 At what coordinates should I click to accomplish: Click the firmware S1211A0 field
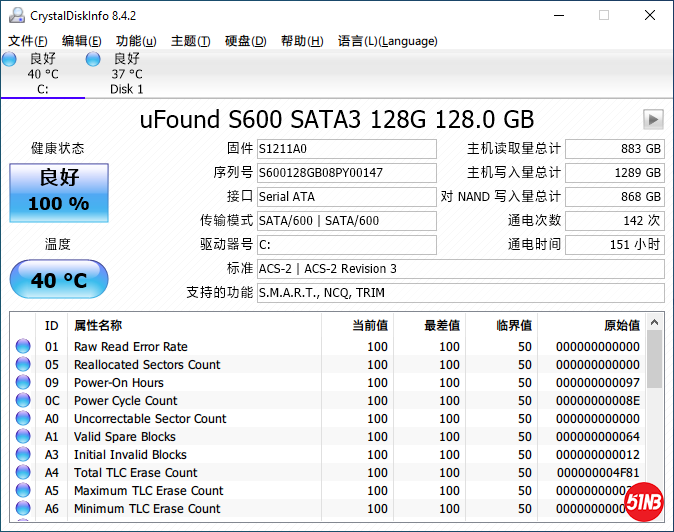tap(346, 149)
